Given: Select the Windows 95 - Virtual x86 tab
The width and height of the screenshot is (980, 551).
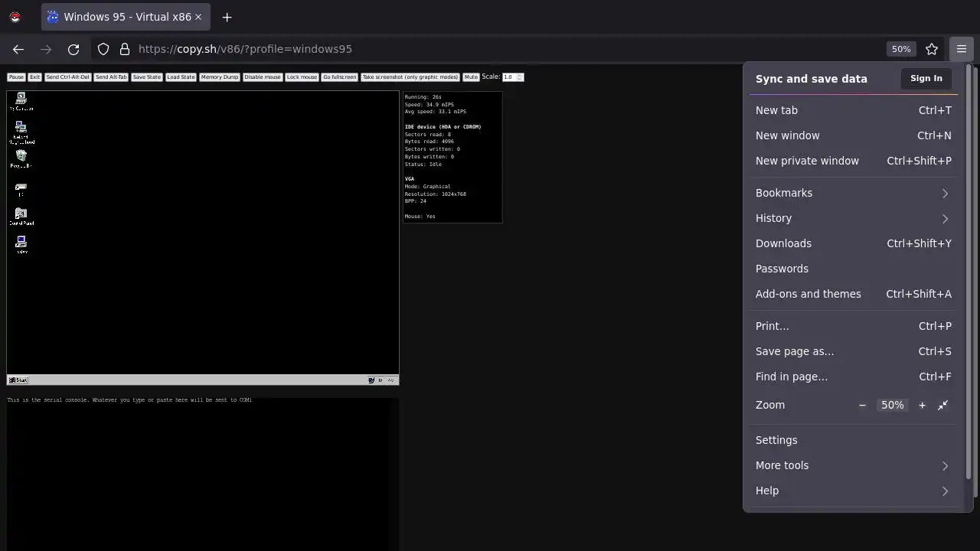Looking at the screenshot, I should (126, 17).
